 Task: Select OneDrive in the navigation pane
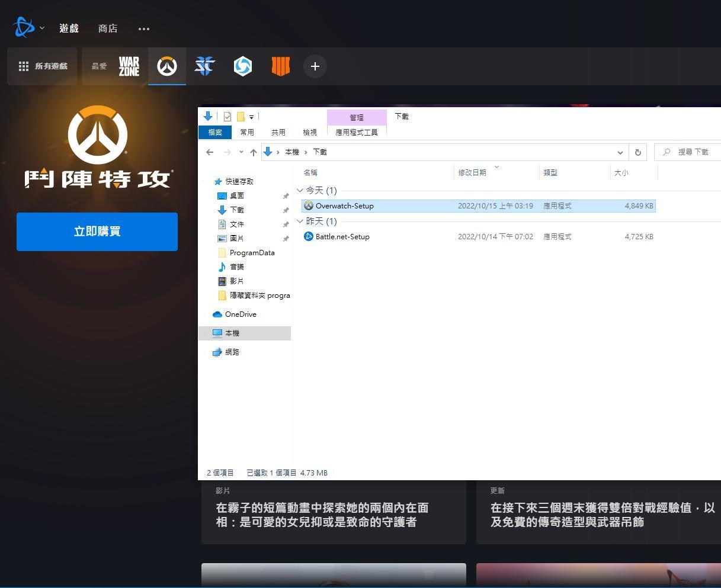[241, 314]
